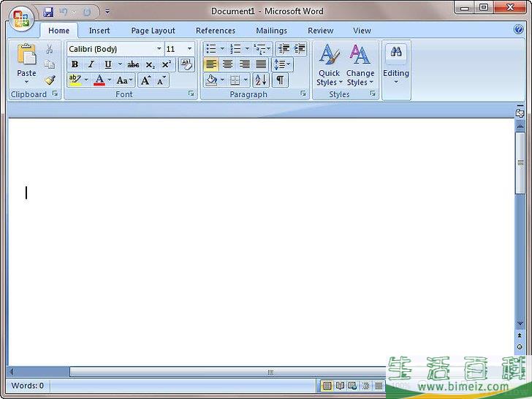Screen dimensions: 532x399
Task: Open the Change Case menu
Action: pyautogui.click(x=124, y=80)
